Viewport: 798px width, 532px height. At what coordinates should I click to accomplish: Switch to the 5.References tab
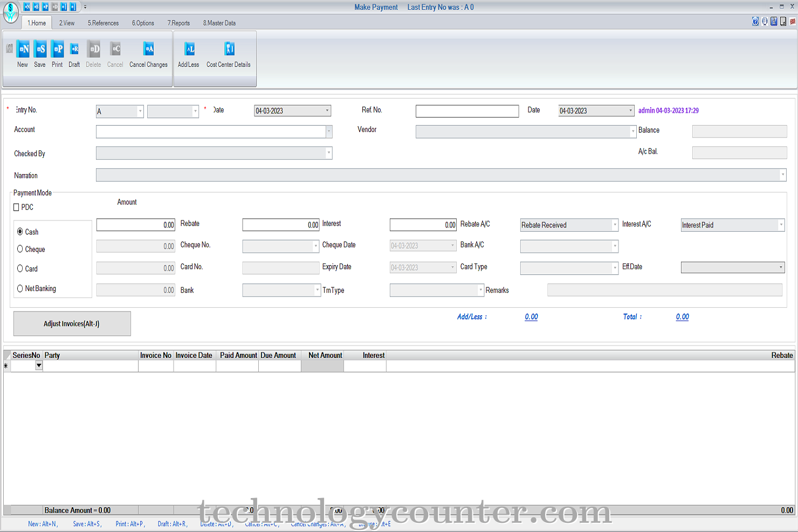103,23
